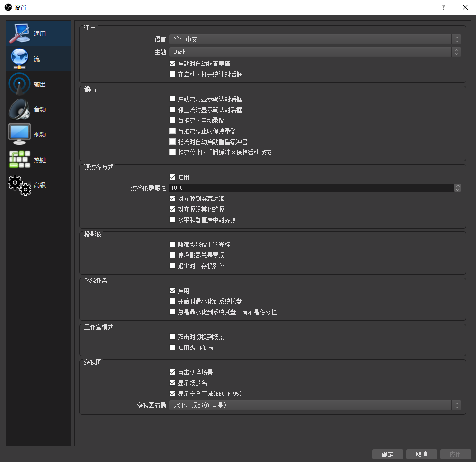Toggle 启用 checkbox under 源对齐方式
476x462 pixels.
coord(172,177)
